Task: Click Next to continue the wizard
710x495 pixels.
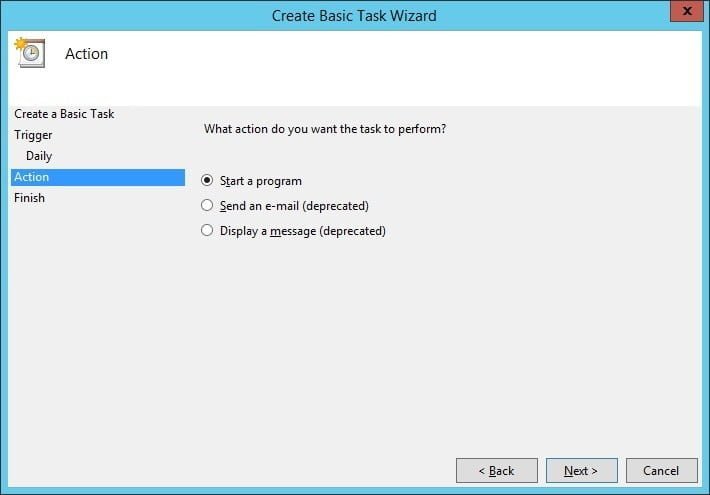Action: pyautogui.click(x=581, y=471)
